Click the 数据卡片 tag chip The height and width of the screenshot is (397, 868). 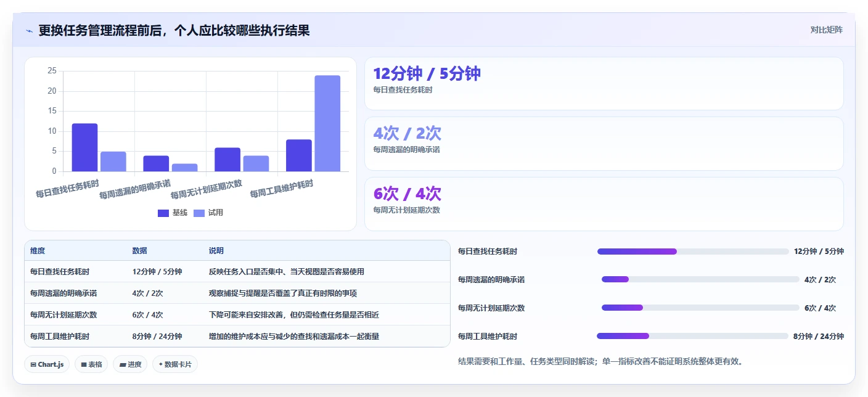[175, 364]
